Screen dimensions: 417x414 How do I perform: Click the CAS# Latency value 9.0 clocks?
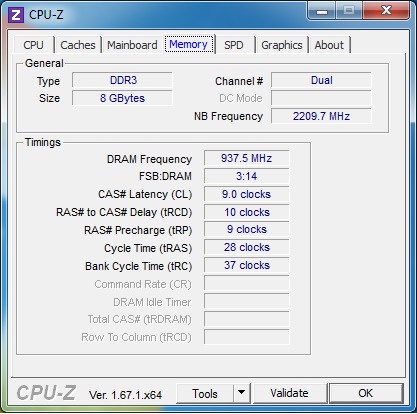[247, 194]
